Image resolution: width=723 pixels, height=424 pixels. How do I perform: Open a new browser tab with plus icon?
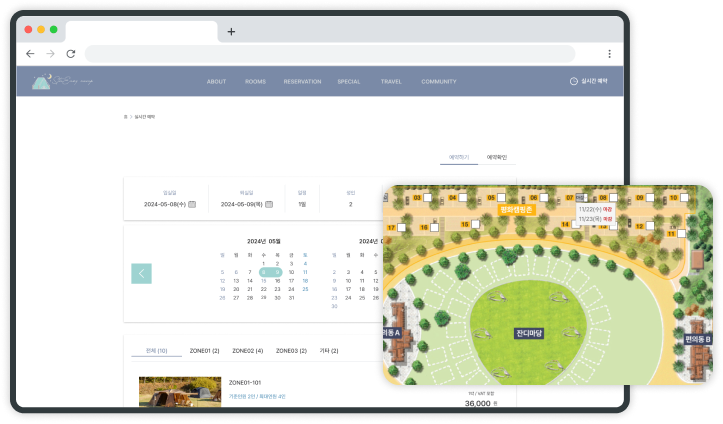(x=231, y=31)
